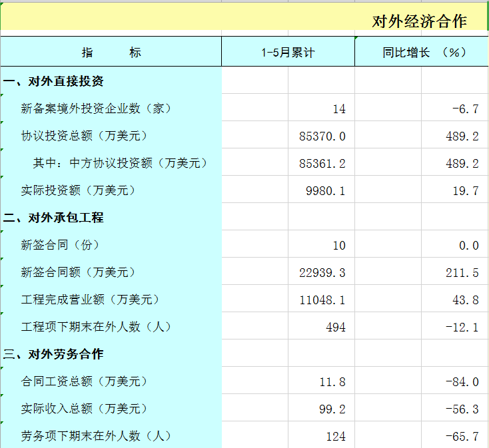Select the 一、对外直接投资 section row label

click(x=54, y=81)
